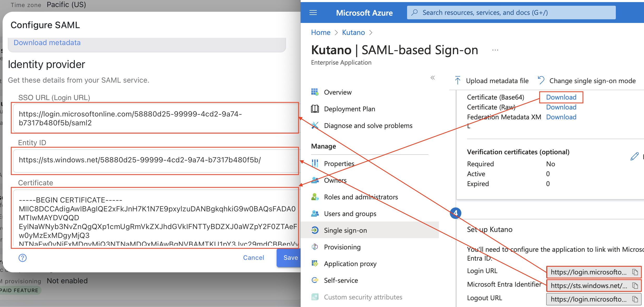Click the Deployment Plan book icon

click(315, 109)
